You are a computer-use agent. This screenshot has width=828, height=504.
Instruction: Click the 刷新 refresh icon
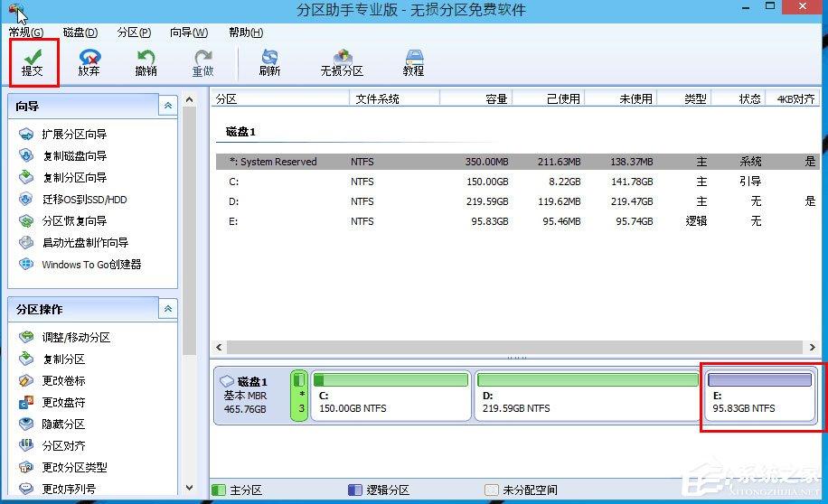click(270, 56)
